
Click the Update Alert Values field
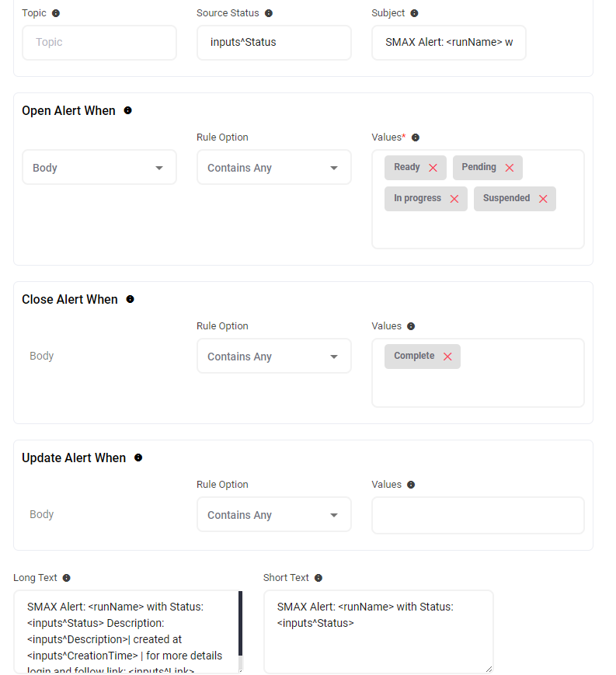pos(478,515)
